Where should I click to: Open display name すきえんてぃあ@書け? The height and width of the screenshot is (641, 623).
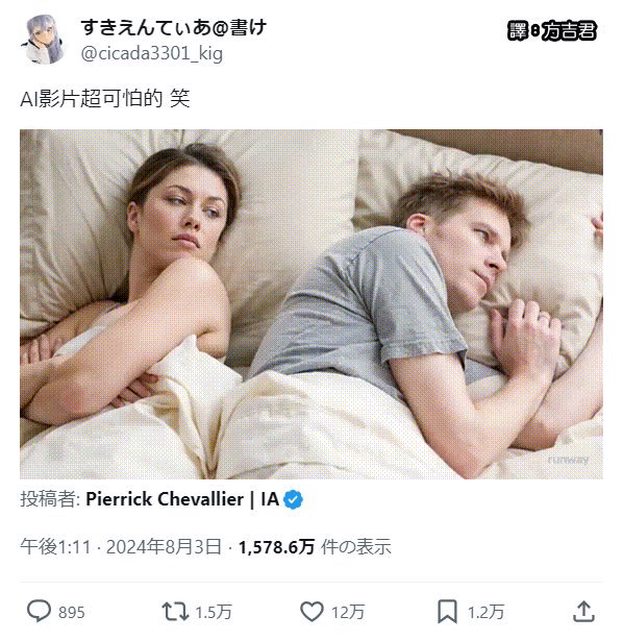[x=174, y=28]
